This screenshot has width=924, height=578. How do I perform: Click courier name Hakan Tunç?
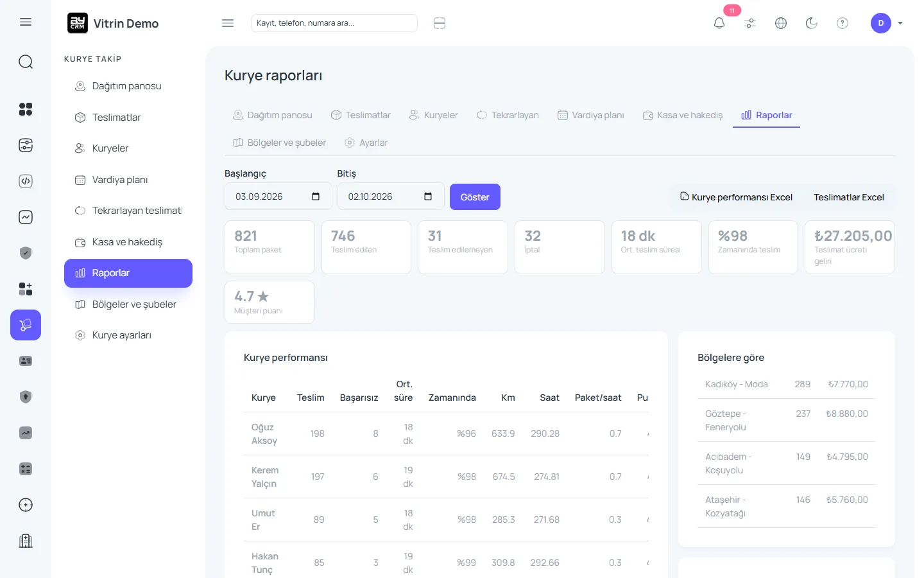click(265, 563)
